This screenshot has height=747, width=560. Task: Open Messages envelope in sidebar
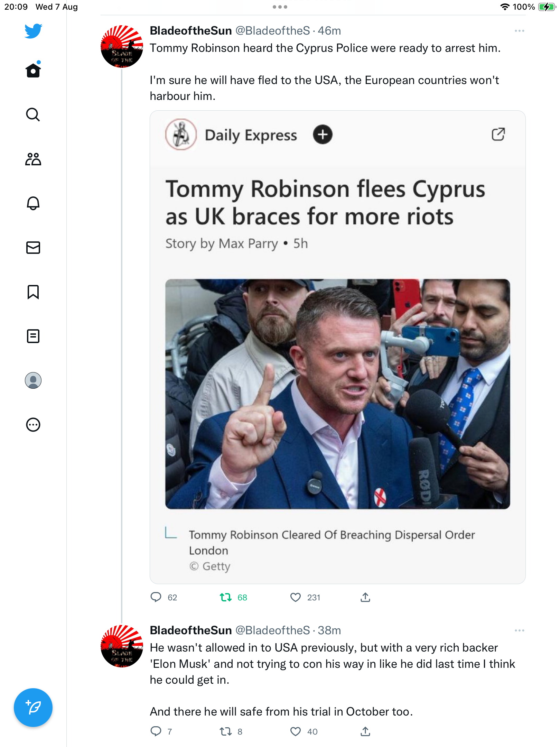(33, 248)
